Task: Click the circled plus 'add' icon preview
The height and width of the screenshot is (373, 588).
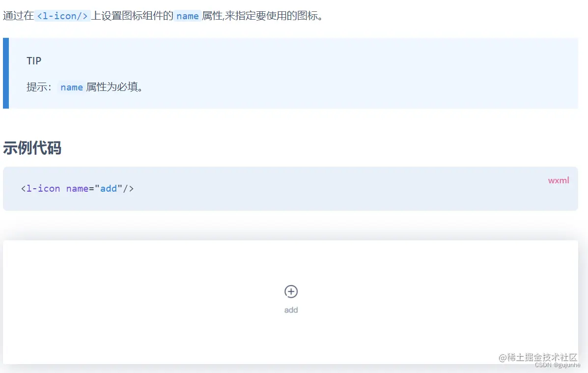Action: pyautogui.click(x=291, y=291)
